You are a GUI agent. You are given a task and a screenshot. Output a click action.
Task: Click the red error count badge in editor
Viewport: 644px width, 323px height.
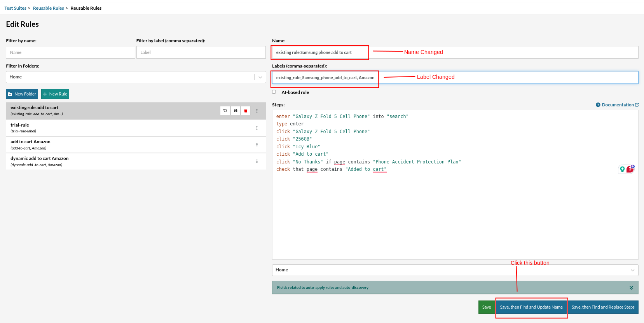pos(630,169)
